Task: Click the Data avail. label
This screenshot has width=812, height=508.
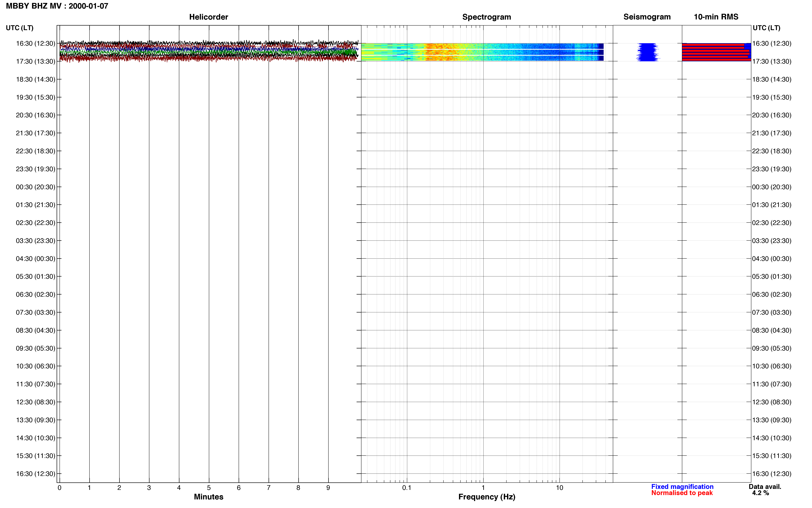Action: 765,486
